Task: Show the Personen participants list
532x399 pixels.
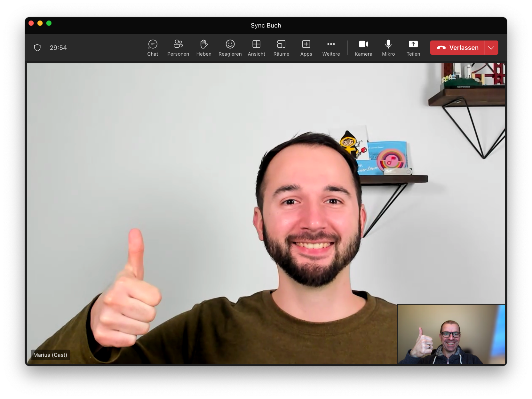Action: (x=178, y=48)
